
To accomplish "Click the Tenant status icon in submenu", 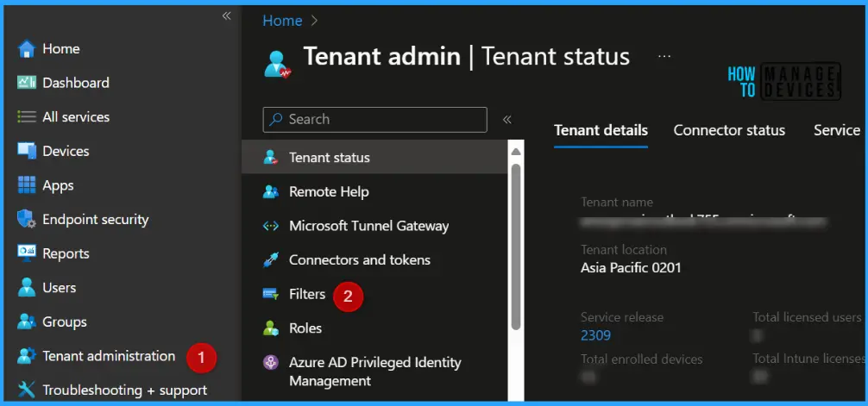I will point(271,158).
